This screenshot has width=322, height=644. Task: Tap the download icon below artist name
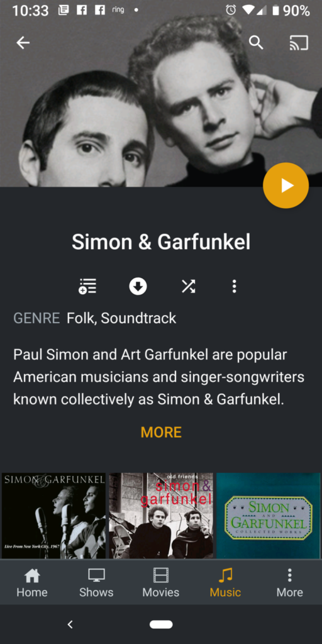138,286
